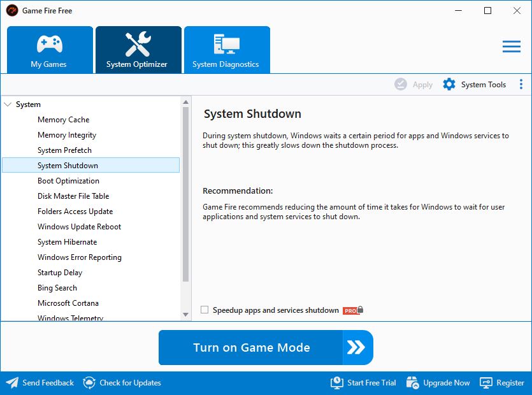Image resolution: width=532 pixels, height=395 pixels.
Task: Click the Register monitor icon
Action: 486,383
